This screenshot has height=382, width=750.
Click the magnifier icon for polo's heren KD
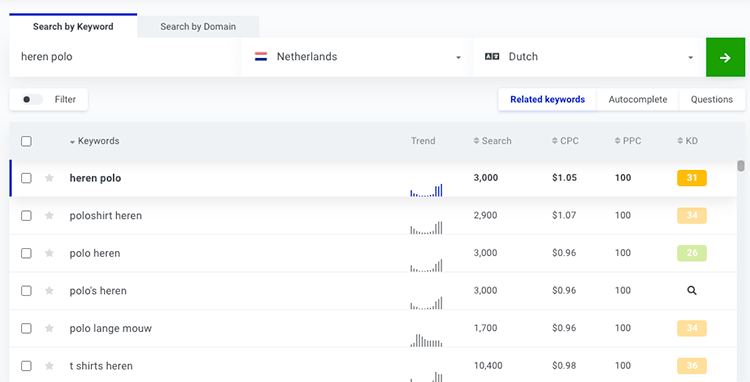pos(692,291)
